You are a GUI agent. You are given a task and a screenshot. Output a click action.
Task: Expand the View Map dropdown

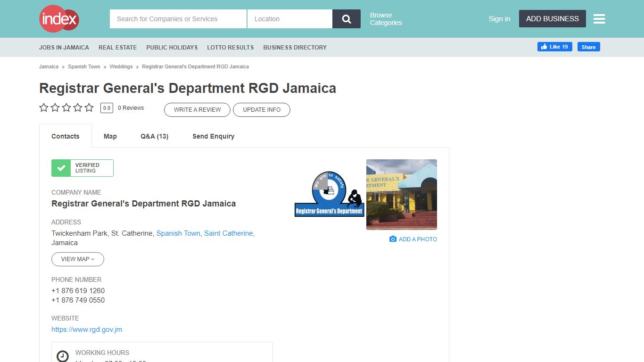click(78, 259)
